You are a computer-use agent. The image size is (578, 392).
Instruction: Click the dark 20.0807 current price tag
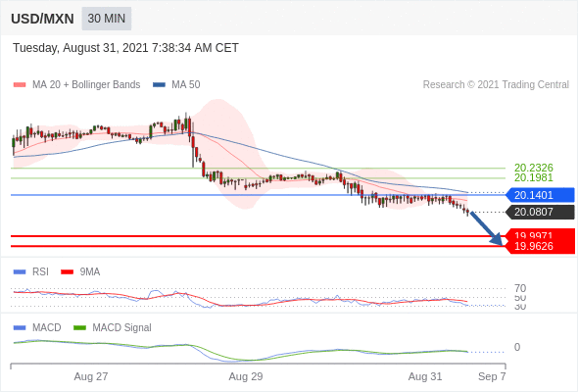pyautogui.click(x=540, y=212)
